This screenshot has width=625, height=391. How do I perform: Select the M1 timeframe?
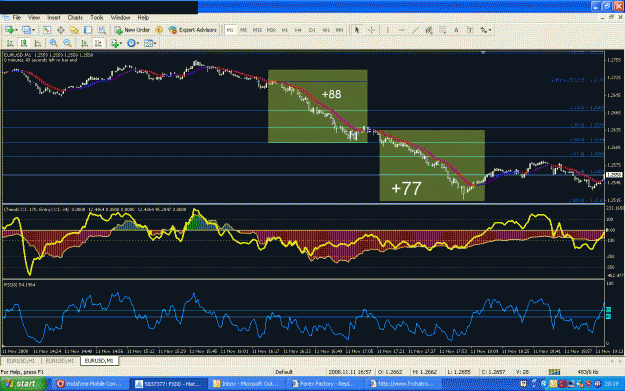230,30
